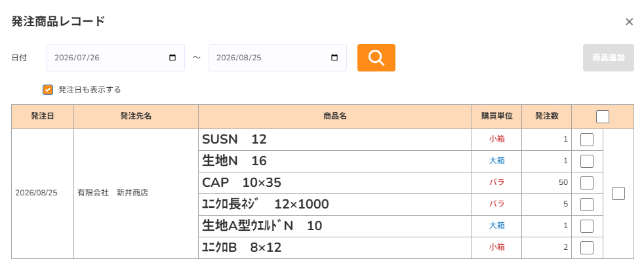Select supplier cell 有限会社 新井商店
The height and width of the screenshot is (278, 644).
click(x=136, y=193)
